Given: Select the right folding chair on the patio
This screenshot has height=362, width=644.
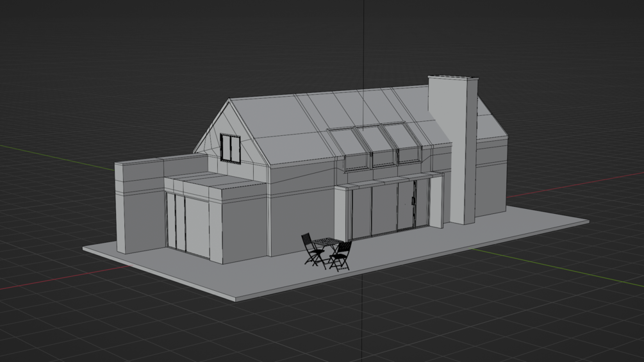Looking at the screenshot, I should 340,256.
